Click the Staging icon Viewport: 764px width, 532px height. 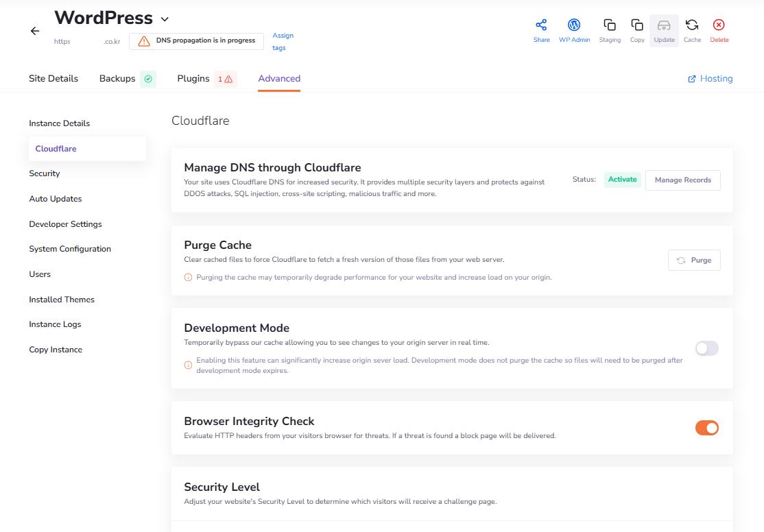tap(610, 25)
